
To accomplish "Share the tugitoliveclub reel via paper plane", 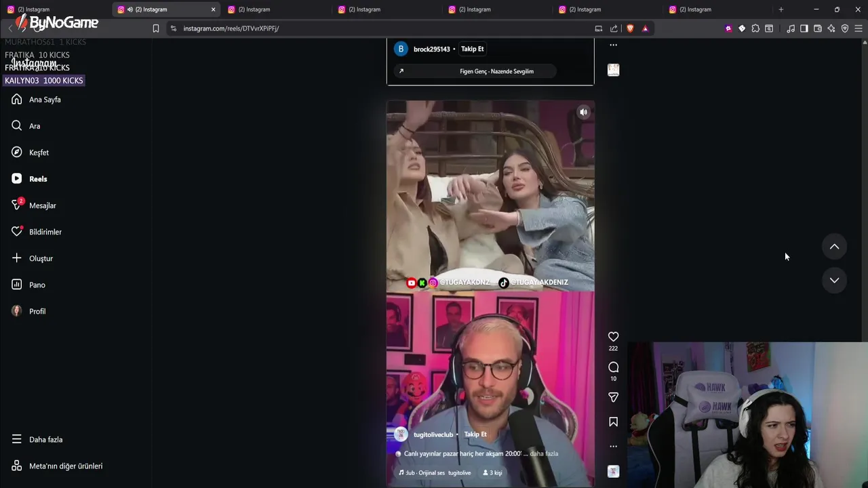I will click(613, 397).
